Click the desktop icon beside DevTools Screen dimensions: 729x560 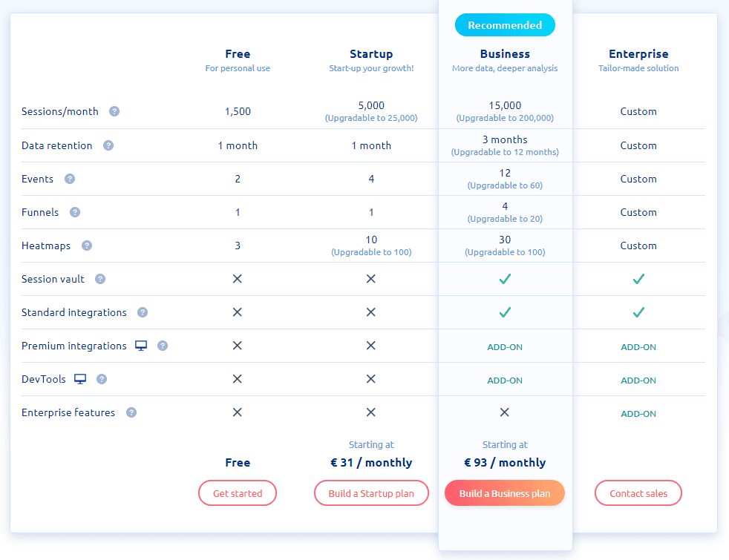coord(80,378)
